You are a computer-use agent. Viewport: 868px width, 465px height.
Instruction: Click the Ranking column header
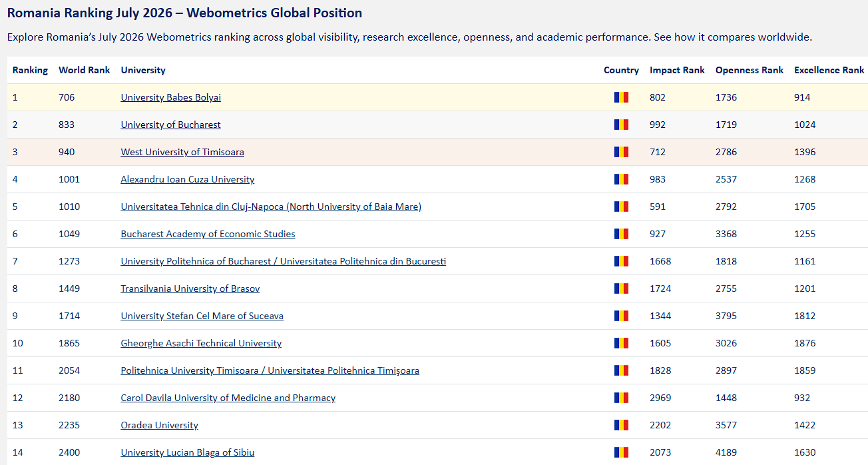(x=30, y=70)
